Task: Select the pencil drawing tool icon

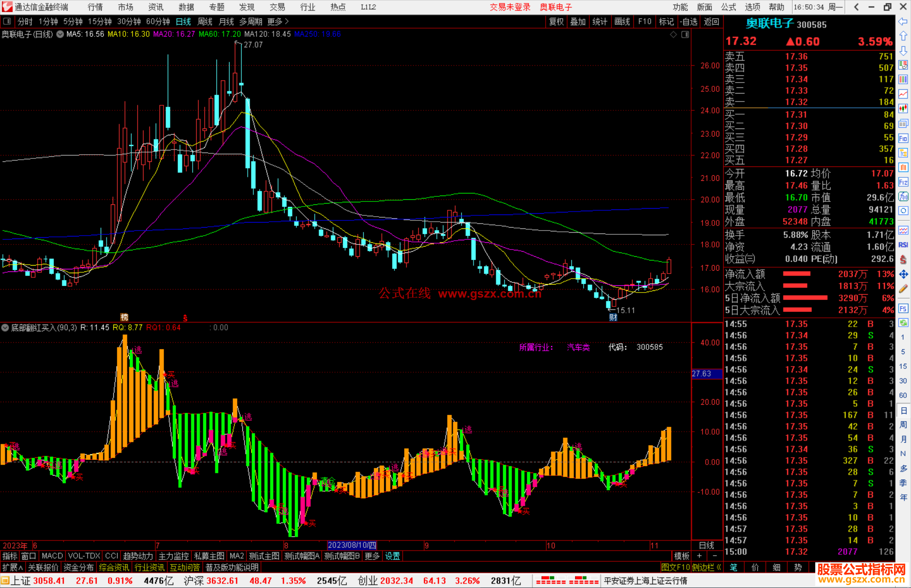Action: tap(903, 289)
